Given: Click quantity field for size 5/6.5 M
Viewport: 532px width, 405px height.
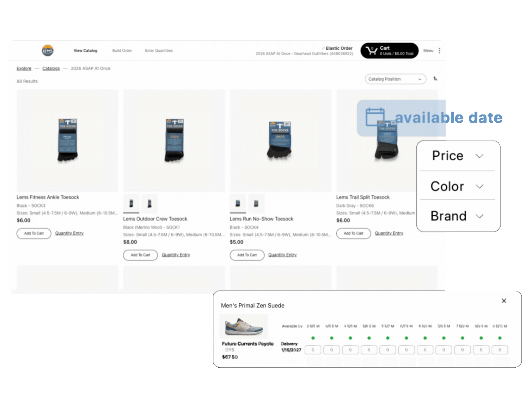Looking at the screenshot, I should coord(369,350).
